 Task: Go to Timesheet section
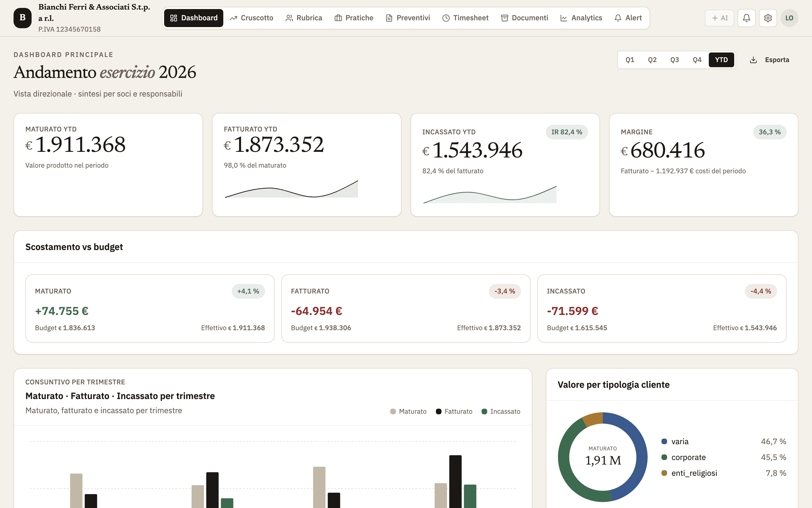tap(465, 18)
